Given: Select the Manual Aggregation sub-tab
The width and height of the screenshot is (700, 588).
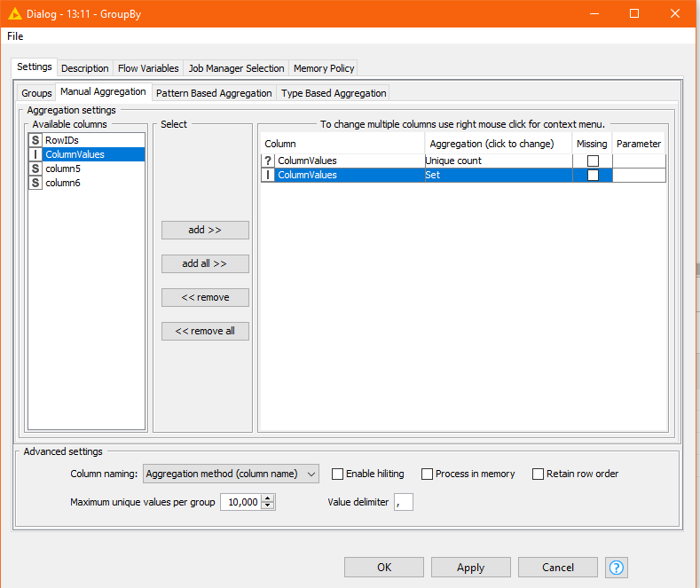Looking at the screenshot, I should pos(103,91).
